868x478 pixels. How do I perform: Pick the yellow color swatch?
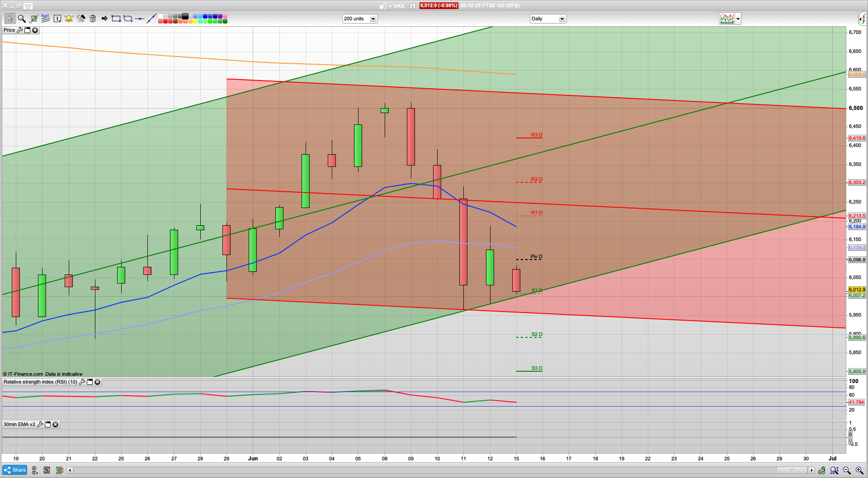[x=195, y=21]
